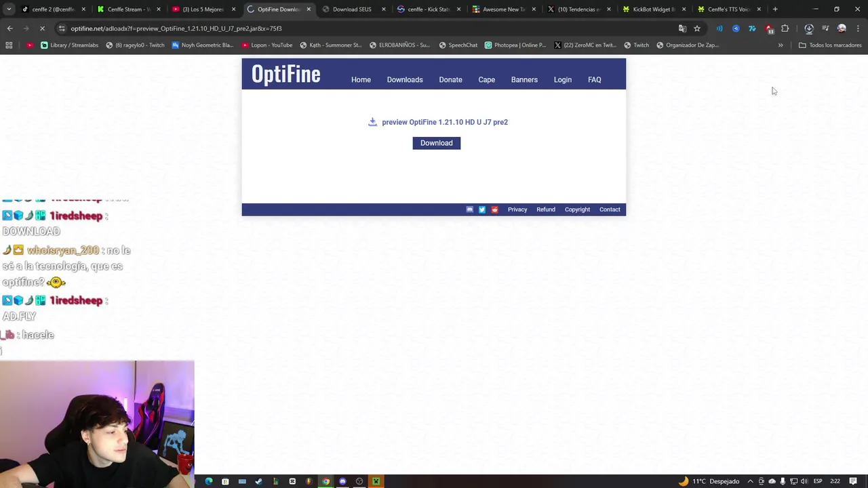This screenshot has height=488, width=868.
Task: Click the OptiFine logo in header
Action: [x=286, y=74]
